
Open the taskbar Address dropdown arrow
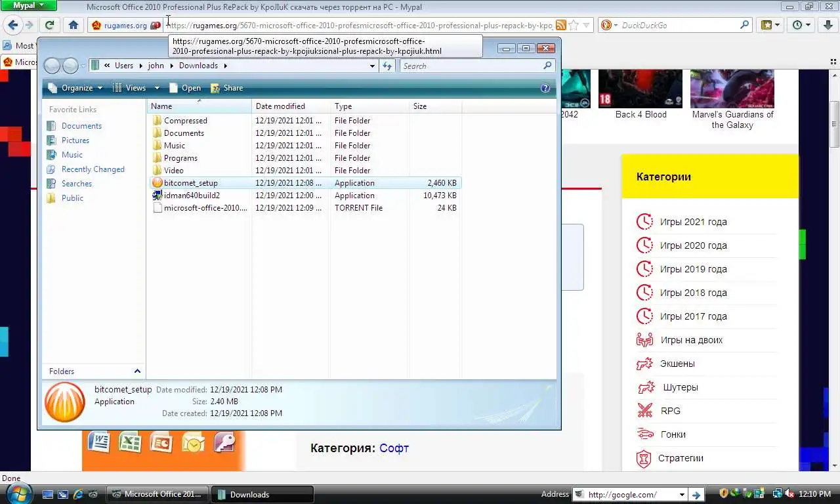pos(682,494)
